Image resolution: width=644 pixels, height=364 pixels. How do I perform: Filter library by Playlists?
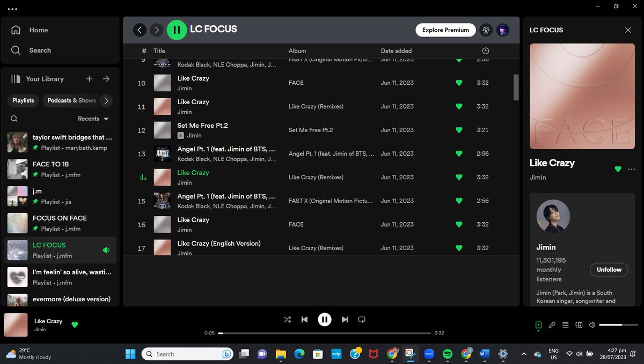(x=23, y=100)
